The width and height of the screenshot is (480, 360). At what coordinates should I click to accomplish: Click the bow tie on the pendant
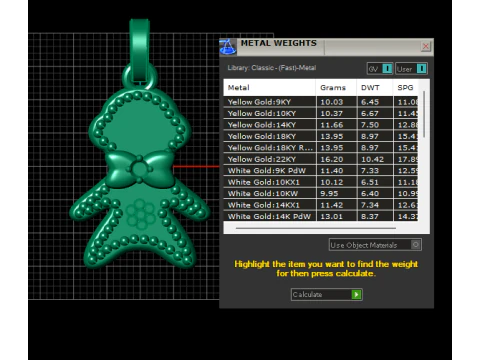click(x=140, y=168)
